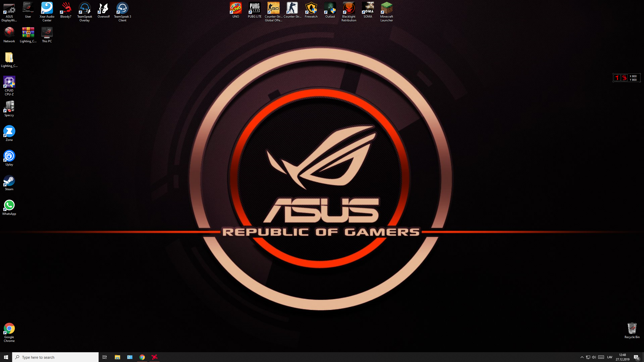Open the network status tray icon
644x362 pixels.
pyautogui.click(x=588, y=357)
